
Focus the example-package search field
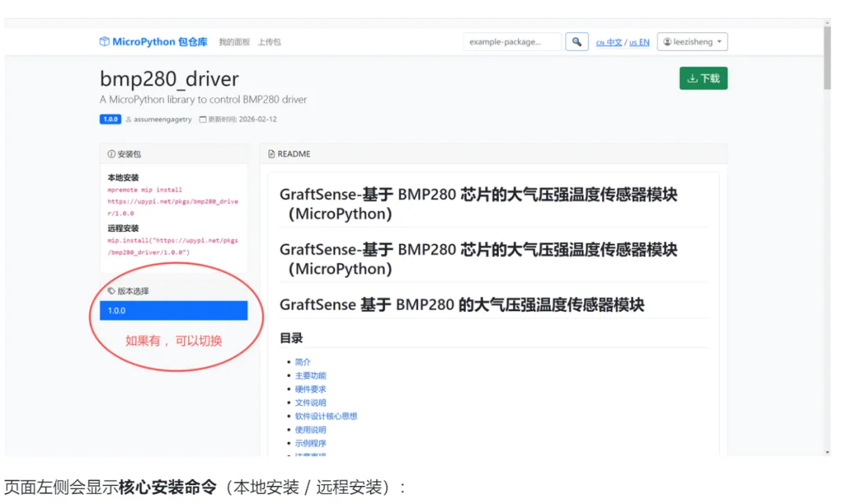tap(512, 42)
